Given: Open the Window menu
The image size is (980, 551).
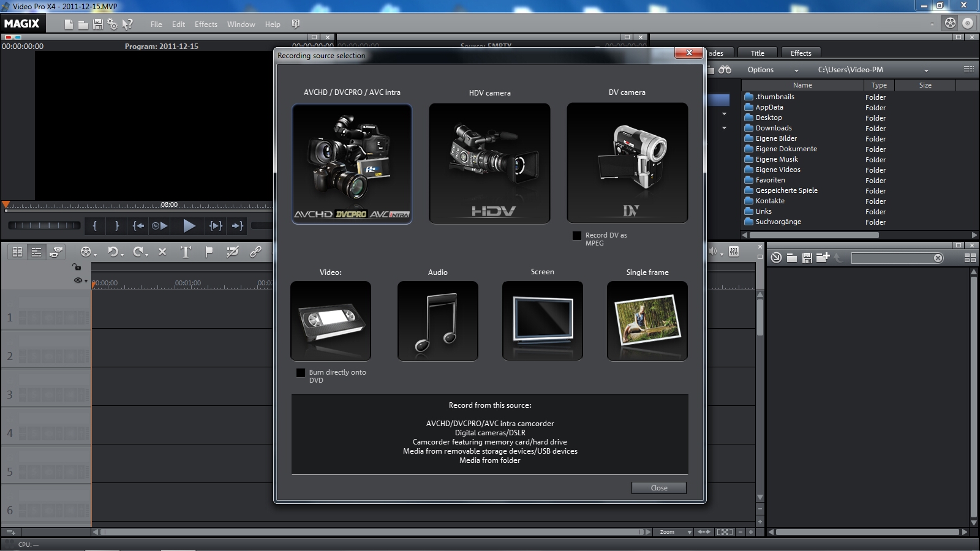Looking at the screenshot, I should tap(241, 24).
